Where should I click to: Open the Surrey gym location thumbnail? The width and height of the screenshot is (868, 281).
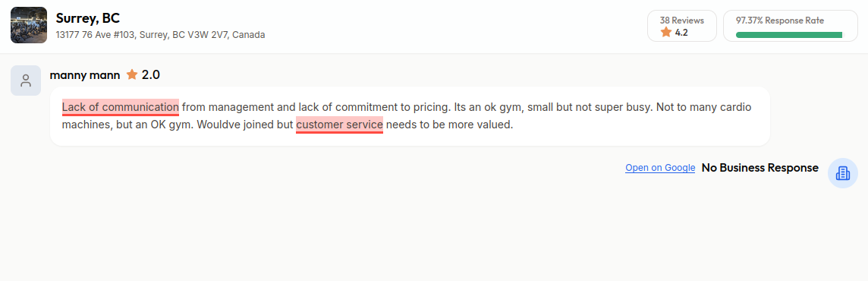point(29,25)
